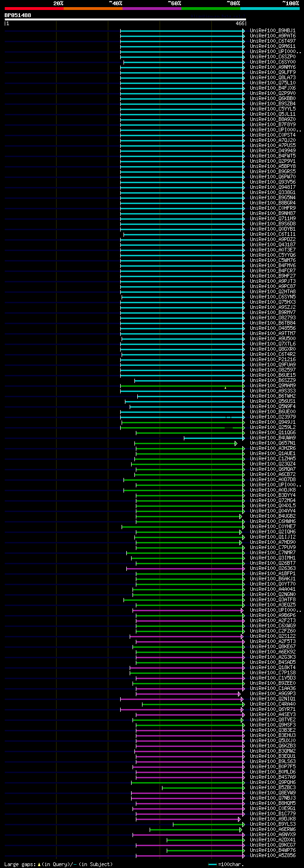Select the BP051488 query title
The height and width of the screenshot is (868, 304).
pos(18,15)
